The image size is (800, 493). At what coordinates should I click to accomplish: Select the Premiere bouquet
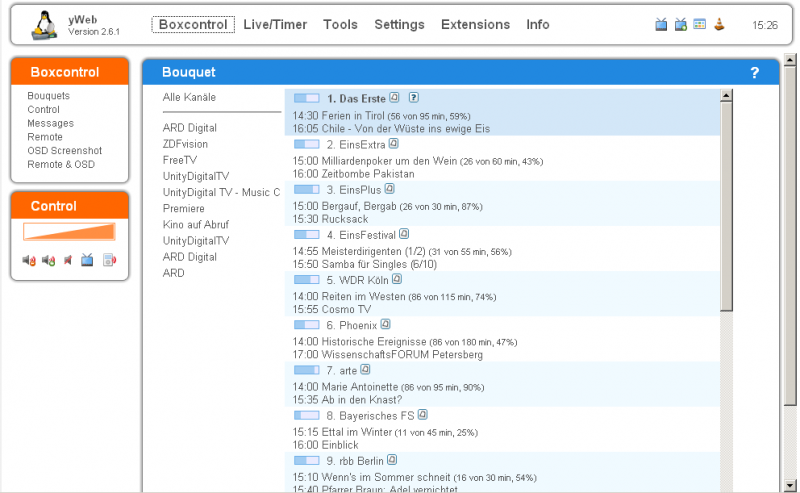(x=184, y=209)
